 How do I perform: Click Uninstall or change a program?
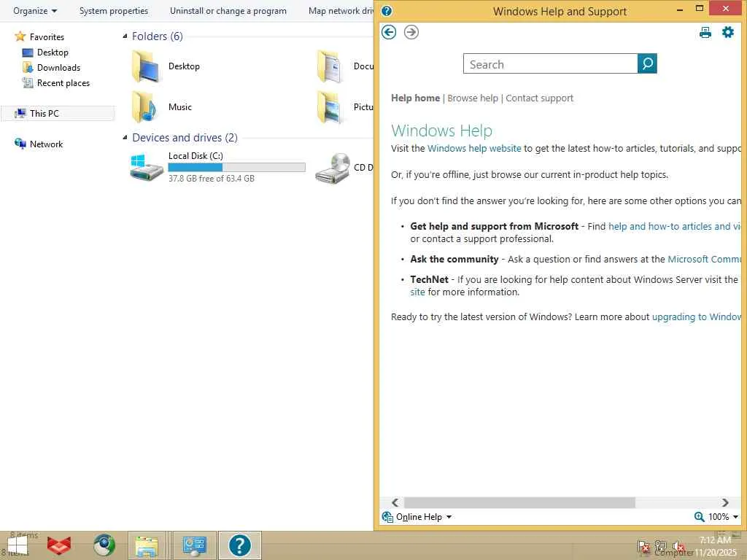click(x=228, y=11)
